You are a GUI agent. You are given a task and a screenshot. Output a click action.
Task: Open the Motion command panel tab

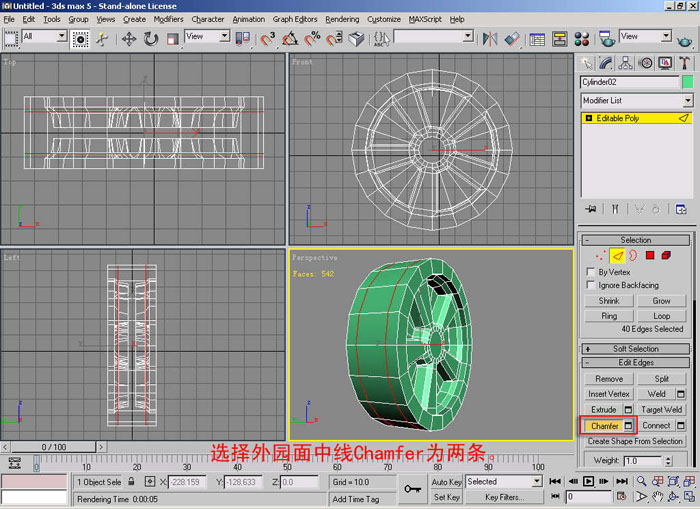646,63
